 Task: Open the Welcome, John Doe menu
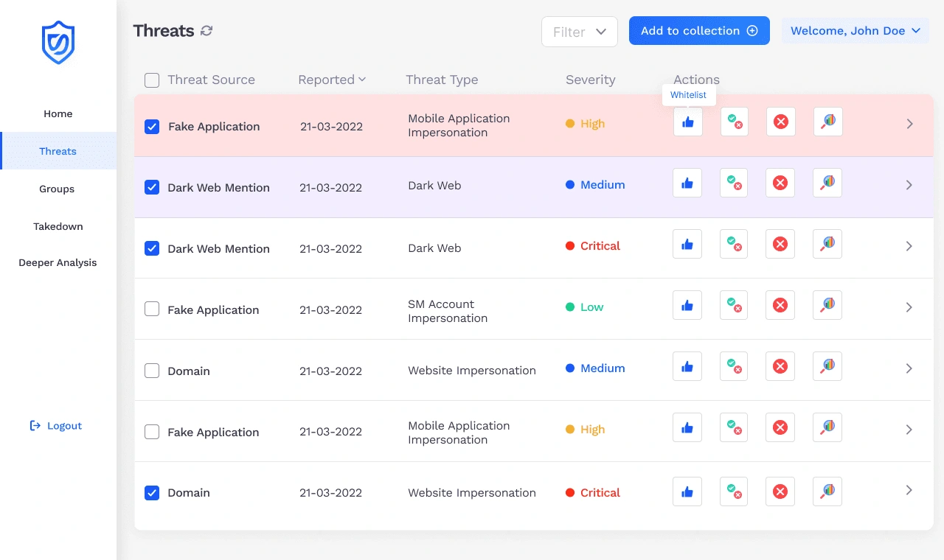click(x=855, y=31)
